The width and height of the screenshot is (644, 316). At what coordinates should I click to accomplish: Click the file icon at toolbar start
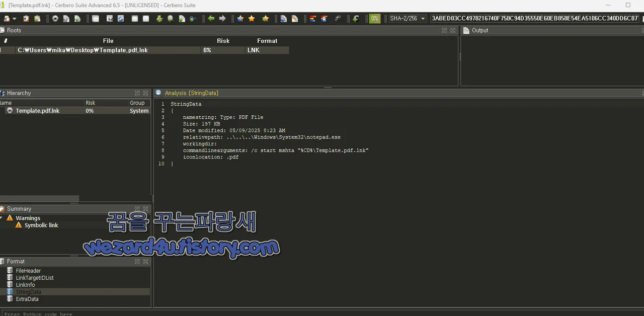[6, 19]
